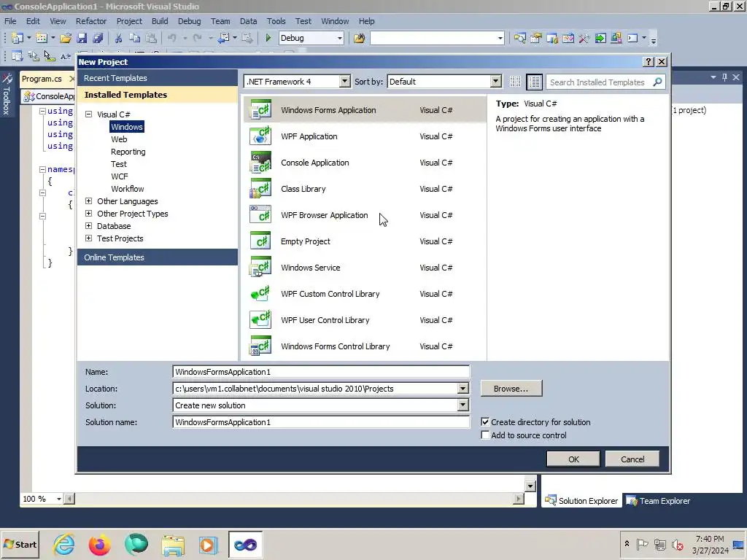
Task: Open the Solution 'Create new solution' dropdown
Action: coord(462,405)
